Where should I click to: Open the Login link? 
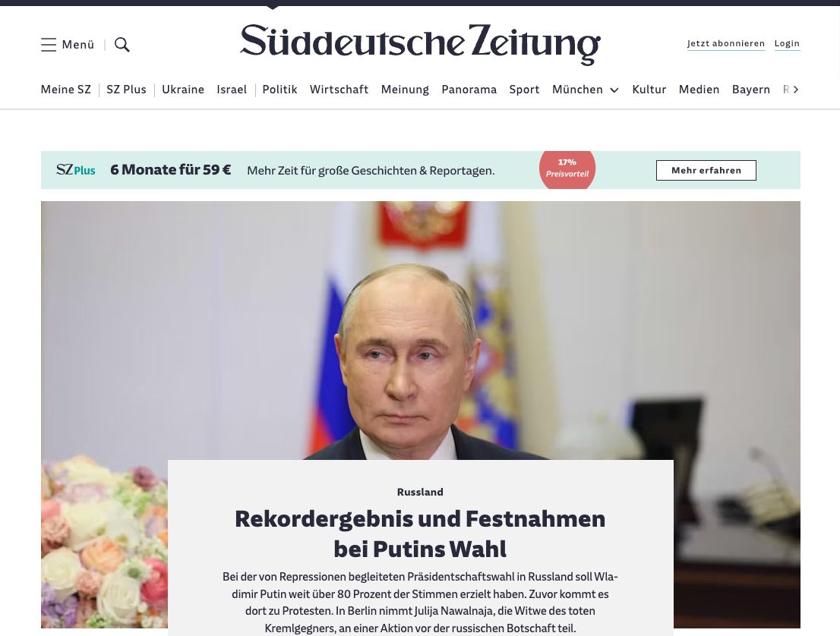(x=787, y=44)
